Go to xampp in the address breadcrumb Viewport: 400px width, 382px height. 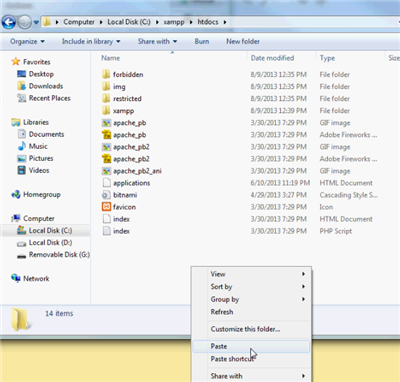pos(174,22)
